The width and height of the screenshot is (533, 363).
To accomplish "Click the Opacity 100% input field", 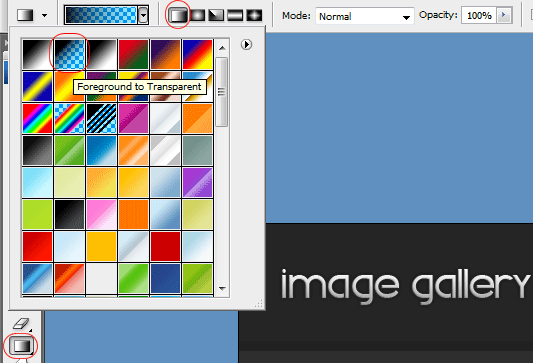I will (479, 16).
